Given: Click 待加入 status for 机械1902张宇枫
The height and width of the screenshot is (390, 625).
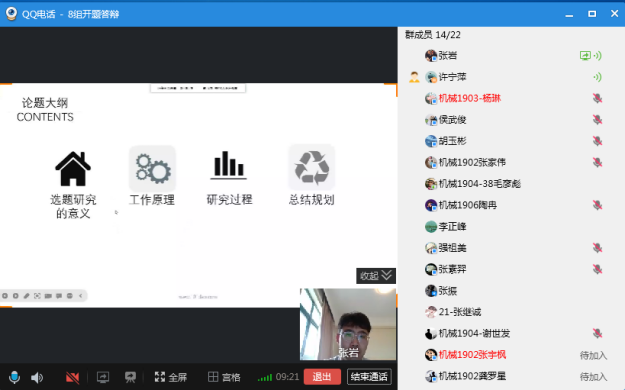Looking at the screenshot, I should (x=593, y=355).
